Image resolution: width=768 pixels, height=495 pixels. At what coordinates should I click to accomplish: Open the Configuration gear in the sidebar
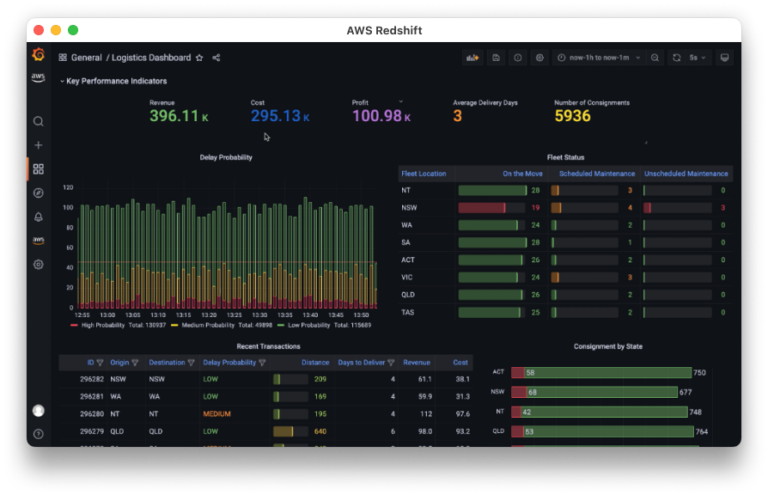[38, 265]
